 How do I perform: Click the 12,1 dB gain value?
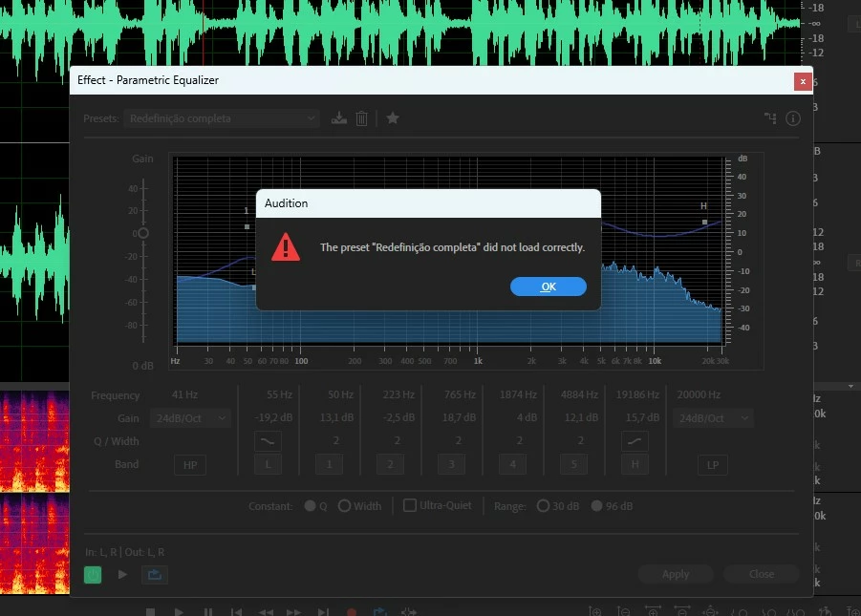[582, 417]
